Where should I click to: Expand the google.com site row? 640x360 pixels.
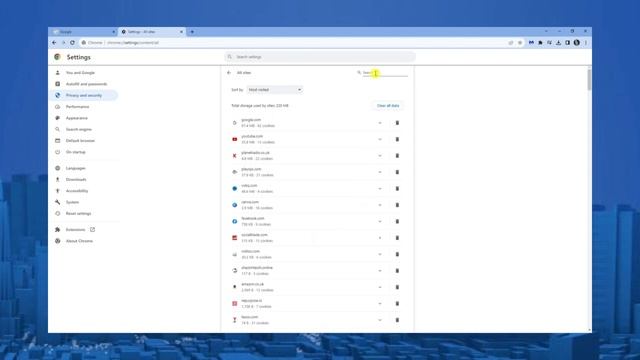pos(380,123)
